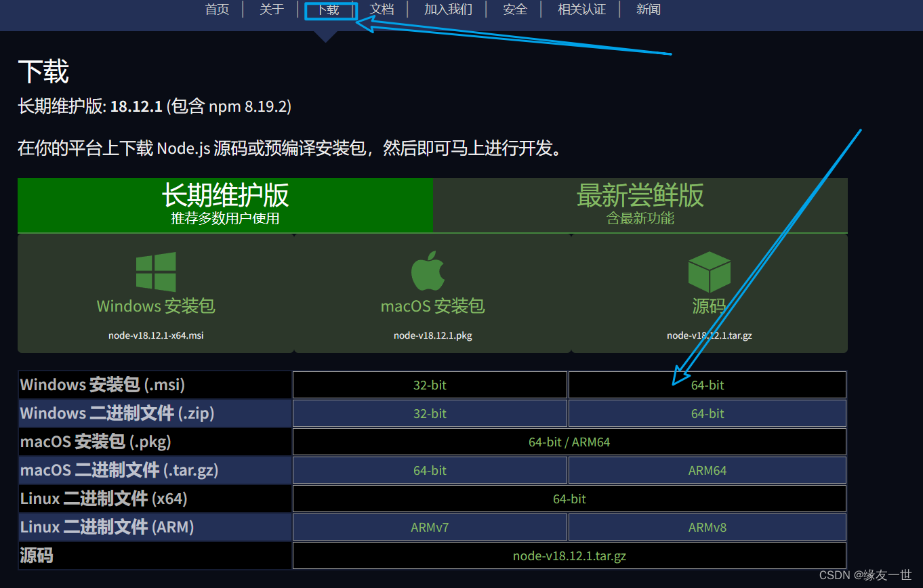
Task: Click the Windows logo icon
Action: pyautogui.click(x=156, y=272)
